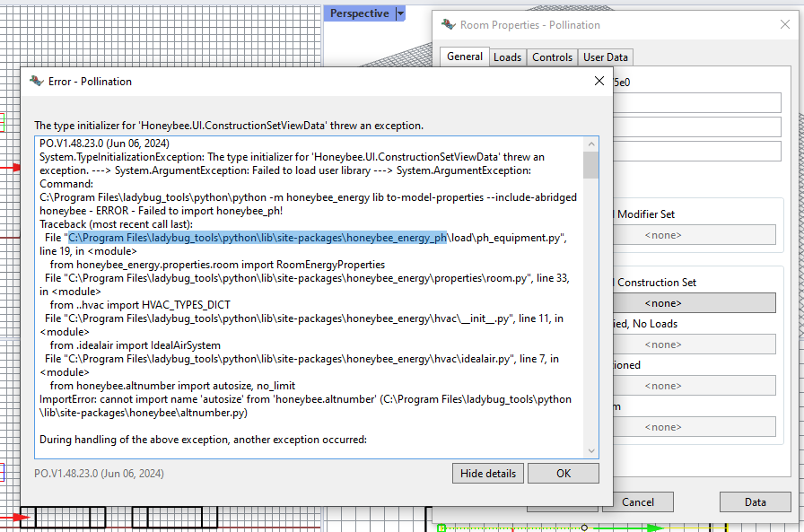Click the error summary message above the details box

click(x=229, y=126)
